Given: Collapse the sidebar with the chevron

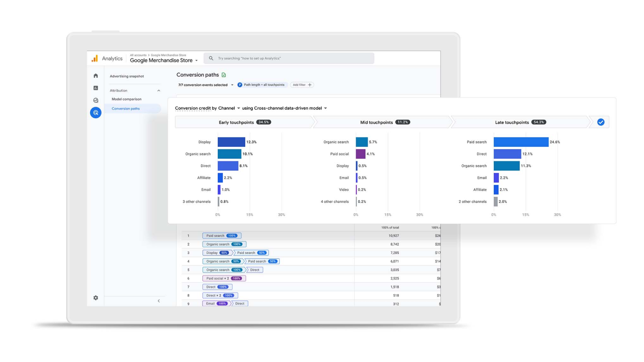Looking at the screenshot, I should click(159, 300).
